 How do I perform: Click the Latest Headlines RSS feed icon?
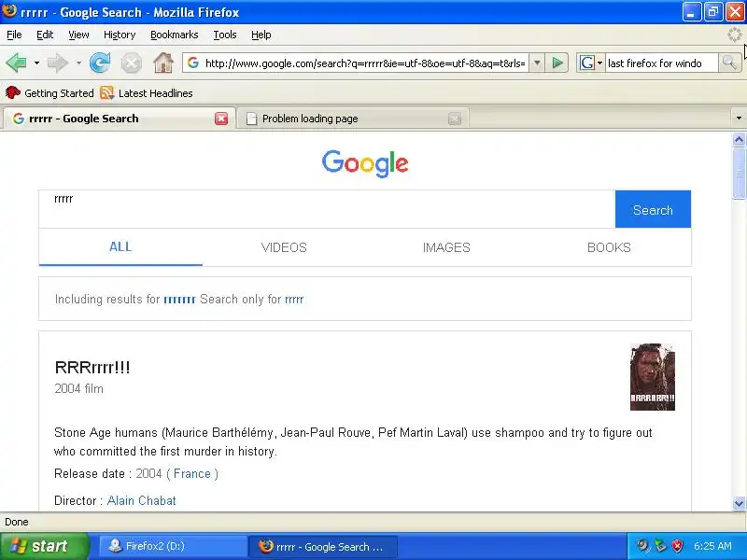pos(107,92)
